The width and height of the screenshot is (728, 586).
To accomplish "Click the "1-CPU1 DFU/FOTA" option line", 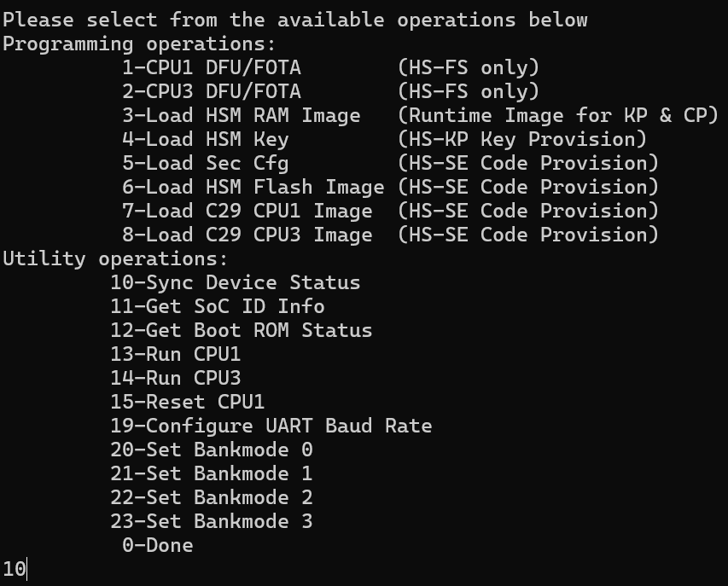I will 211,67.
